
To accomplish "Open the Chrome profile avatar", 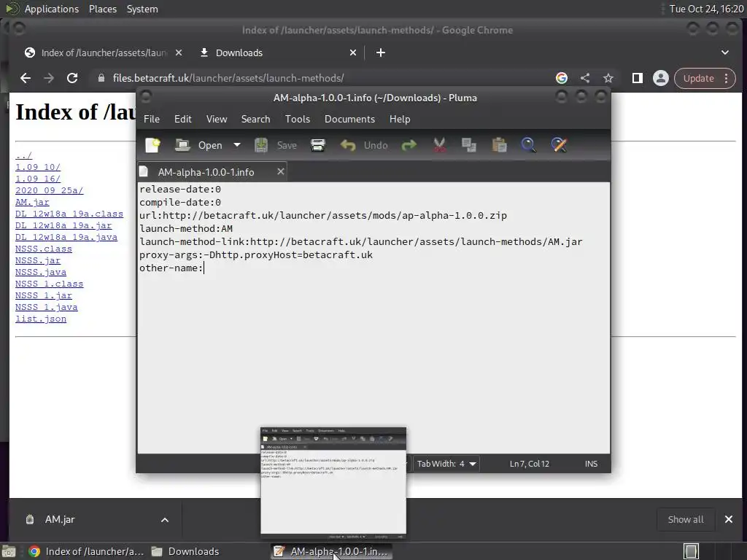I will [x=661, y=78].
